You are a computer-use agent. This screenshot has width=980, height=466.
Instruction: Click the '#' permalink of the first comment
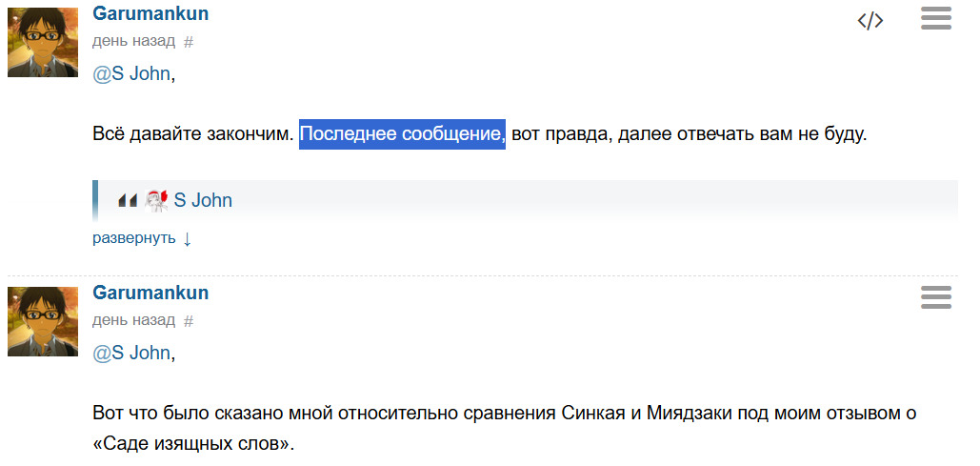click(189, 42)
